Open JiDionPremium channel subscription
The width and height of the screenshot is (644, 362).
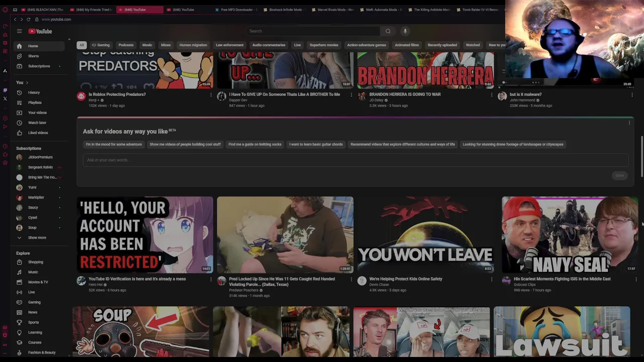coord(40,157)
